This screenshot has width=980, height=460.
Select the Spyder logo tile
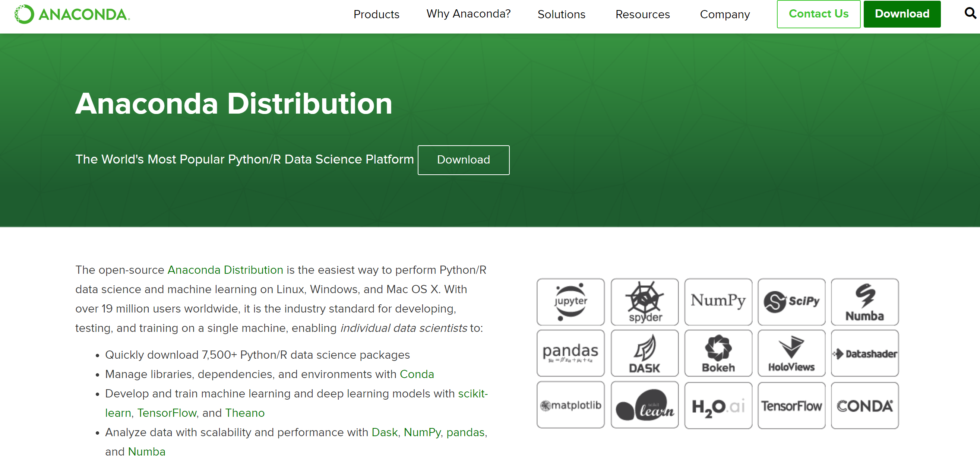click(x=645, y=302)
